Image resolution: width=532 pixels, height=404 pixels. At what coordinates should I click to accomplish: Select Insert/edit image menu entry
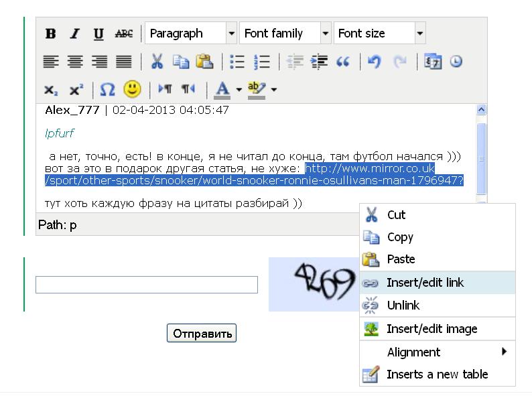pyautogui.click(x=438, y=329)
